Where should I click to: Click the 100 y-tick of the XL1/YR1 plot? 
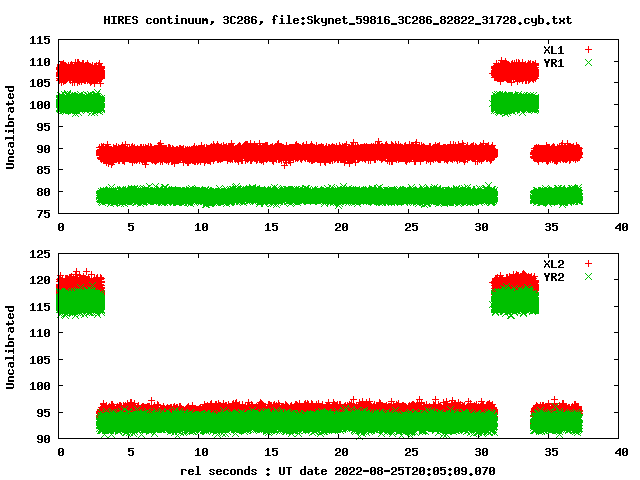(x=40, y=105)
